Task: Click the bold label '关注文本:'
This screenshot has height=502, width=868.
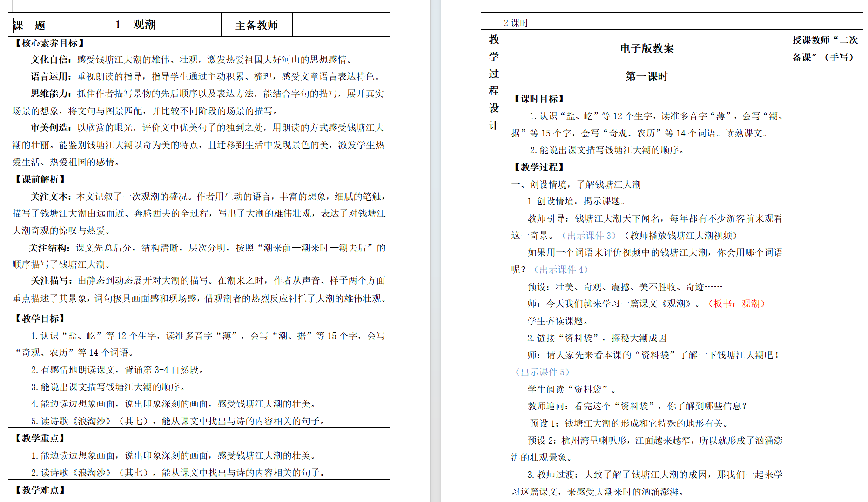Action: coord(52,197)
